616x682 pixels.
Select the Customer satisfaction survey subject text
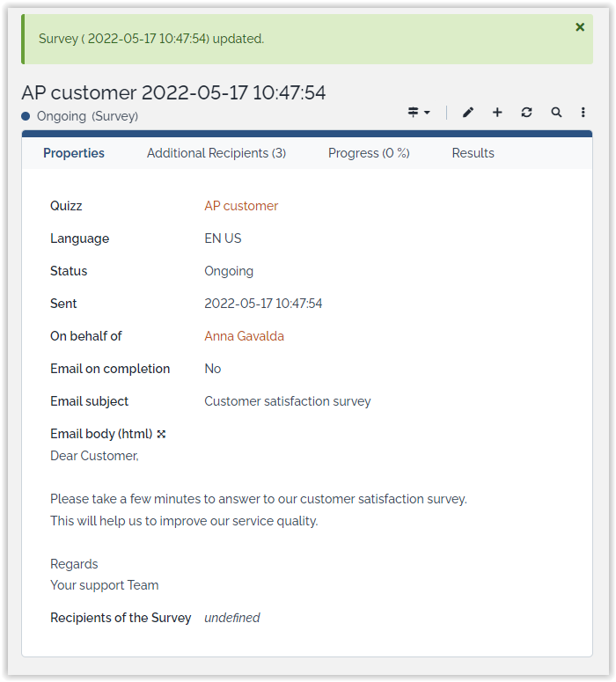(288, 401)
